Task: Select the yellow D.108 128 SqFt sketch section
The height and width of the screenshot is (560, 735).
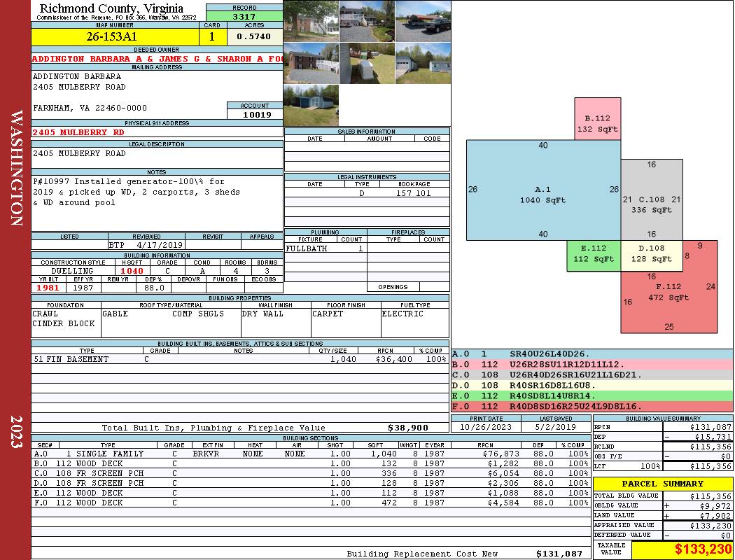Action: click(x=652, y=255)
